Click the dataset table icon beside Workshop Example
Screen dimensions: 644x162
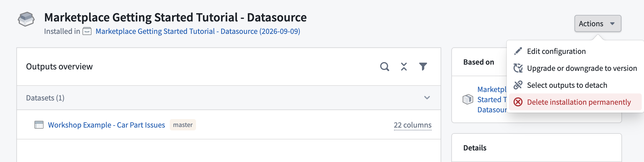click(39, 125)
